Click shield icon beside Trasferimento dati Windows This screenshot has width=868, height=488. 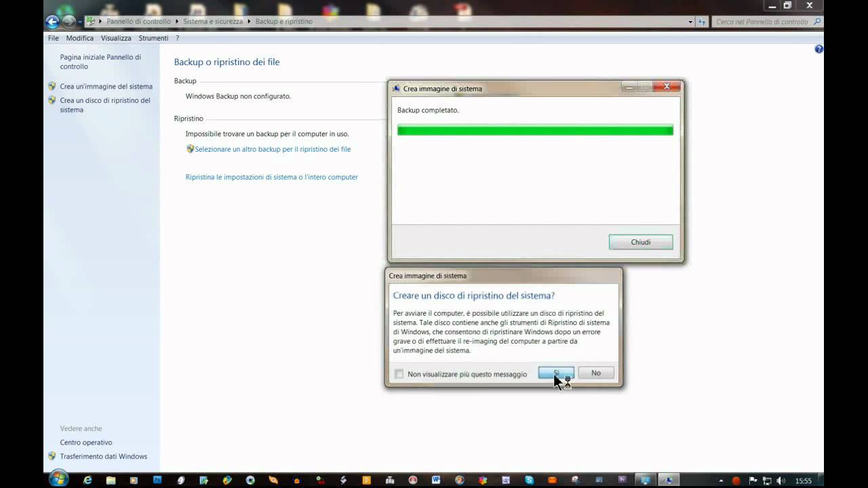pos(52,456)
